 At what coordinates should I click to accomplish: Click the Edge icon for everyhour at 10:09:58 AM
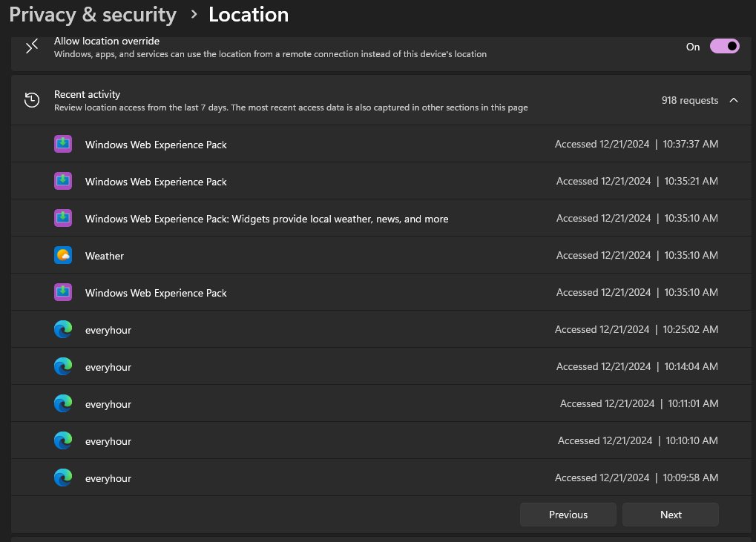63,478
